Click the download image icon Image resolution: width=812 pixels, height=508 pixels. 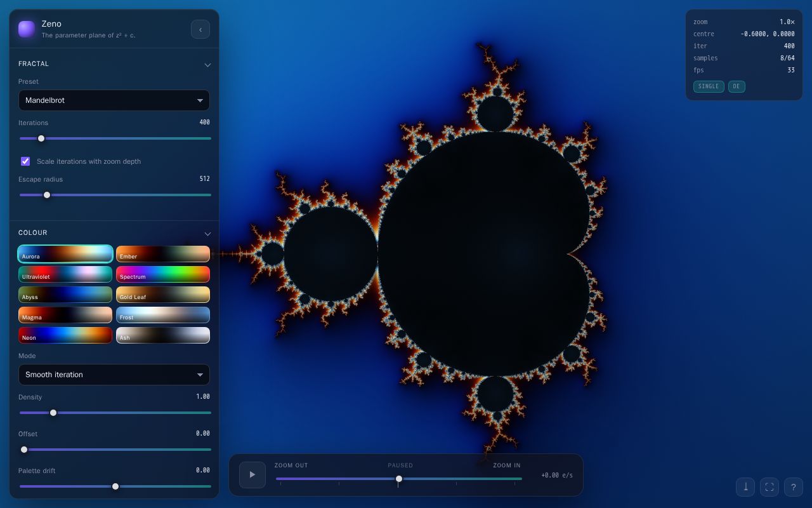(745, 487)
